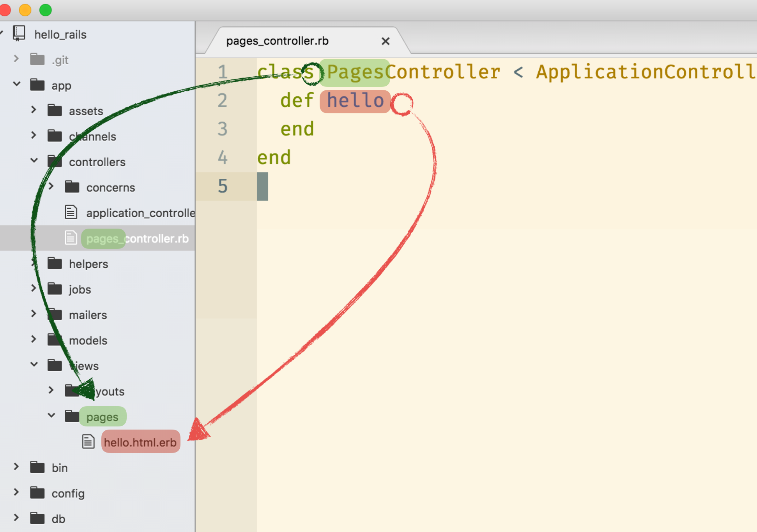Click the green macOS zoom button
The width and height of the screenshot is (757, 532).
click(46, 10)
